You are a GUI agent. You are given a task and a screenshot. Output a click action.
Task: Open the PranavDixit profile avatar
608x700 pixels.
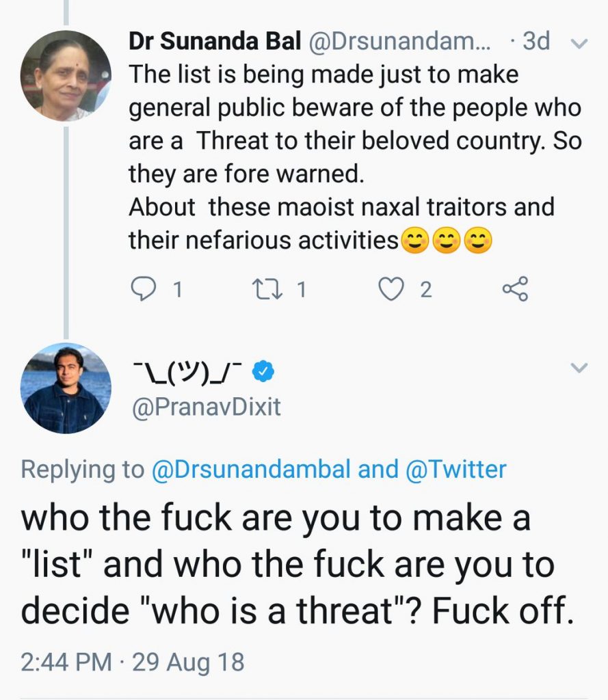tap(66, 388)
